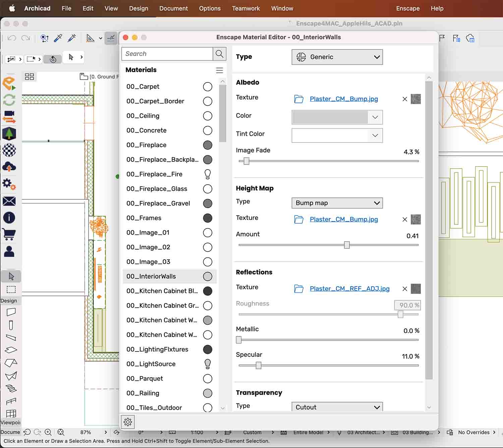Open the Transparency type Cutout dropdown
Screen dimensions: 503x448
click(337, 407)
